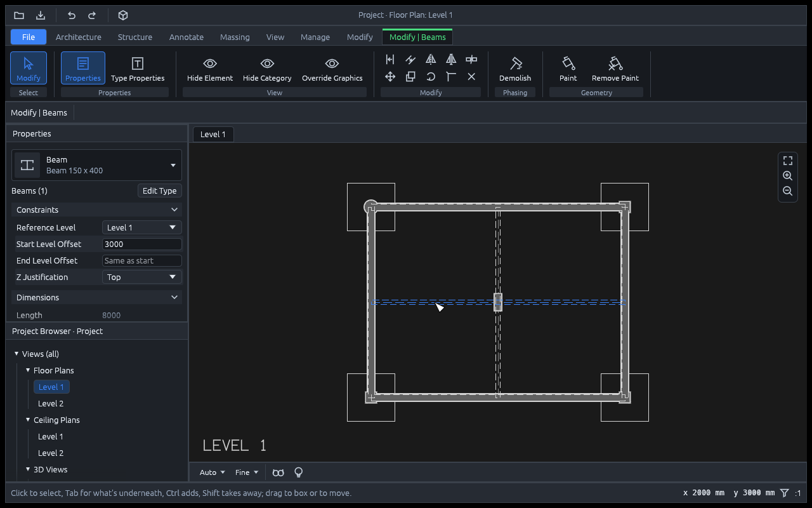Click the Delete X icon in the Modify panel
This screenshot has height=508, width=812.
[x=471, y=77]
